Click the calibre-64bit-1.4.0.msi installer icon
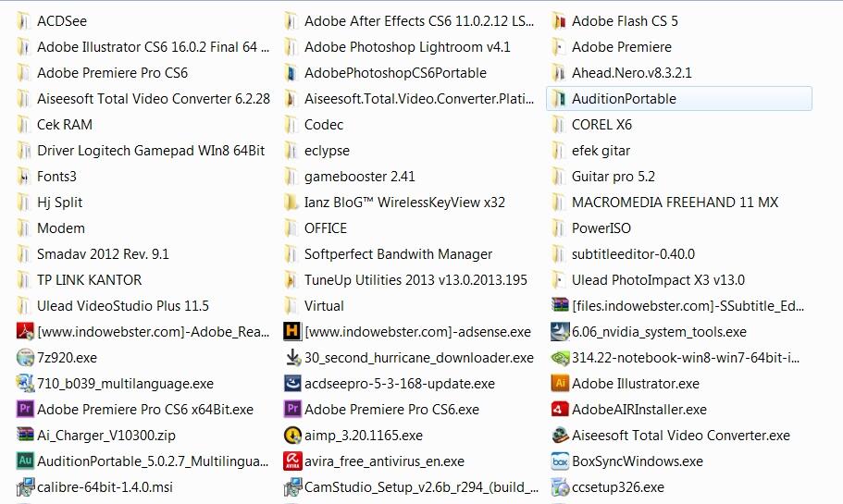 [x=25, y=486]
